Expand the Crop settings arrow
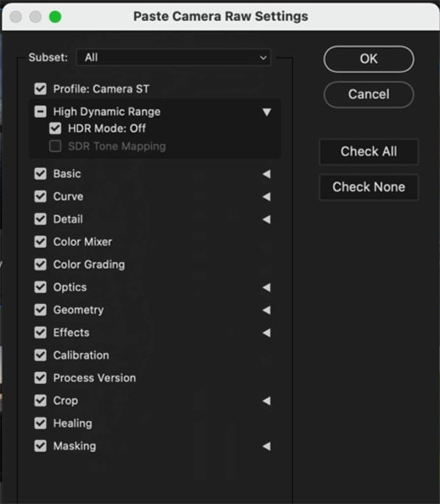The height and width of the screenshot is (504, 440). pyautogui.click(x=266, y=401)
